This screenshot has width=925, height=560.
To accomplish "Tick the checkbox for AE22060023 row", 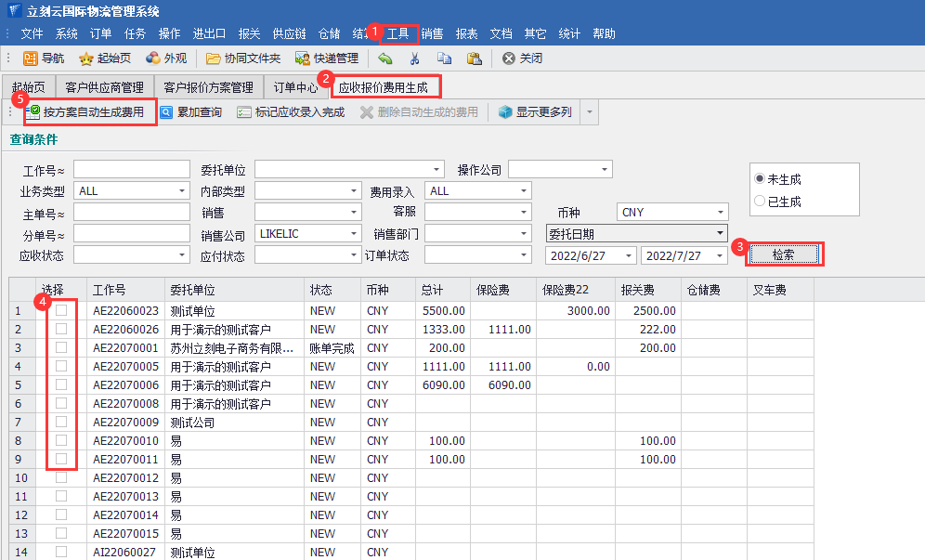I will tap(61, 311).
